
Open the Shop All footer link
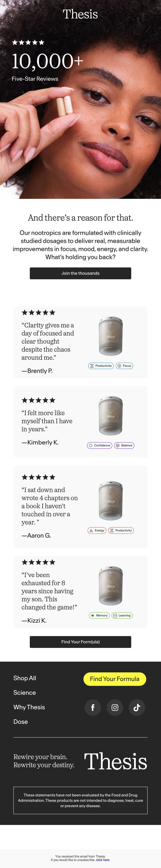pos(25,678)
